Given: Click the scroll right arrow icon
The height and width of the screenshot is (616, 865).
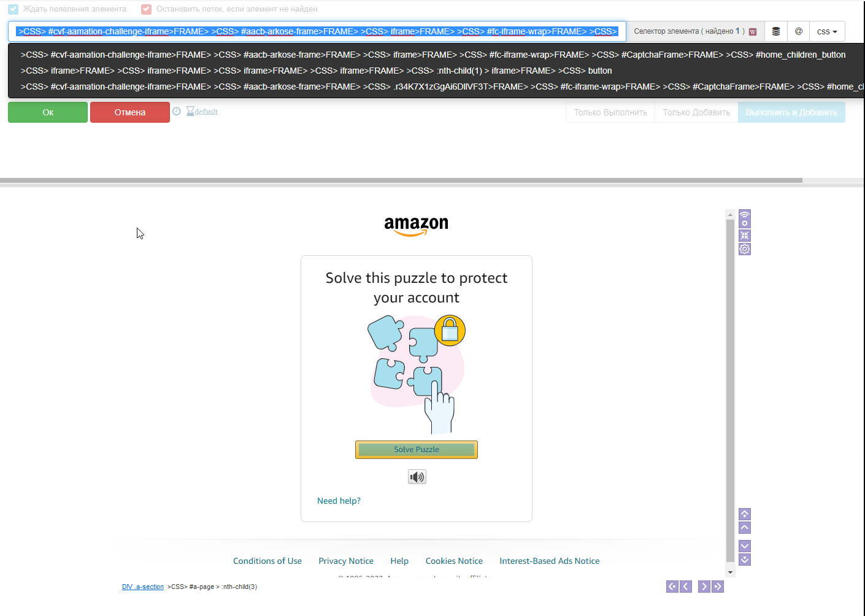Looking at the screenshot, I should [704, 587].
